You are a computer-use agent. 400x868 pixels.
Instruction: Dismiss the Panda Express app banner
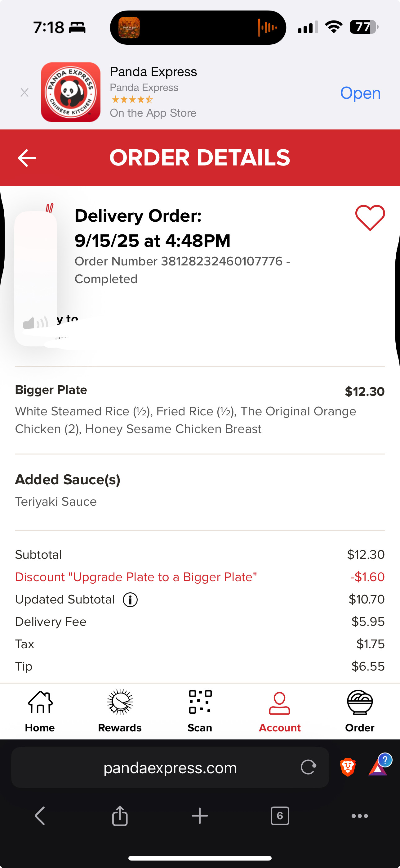[24, 92]
